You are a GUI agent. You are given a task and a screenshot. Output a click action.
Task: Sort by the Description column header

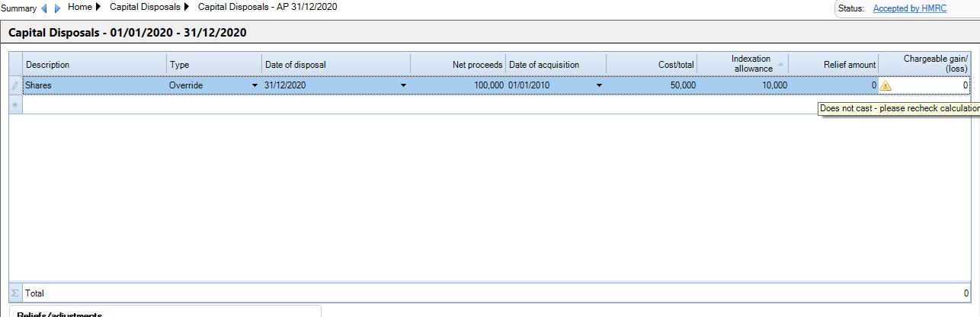(x=94, y=65)
